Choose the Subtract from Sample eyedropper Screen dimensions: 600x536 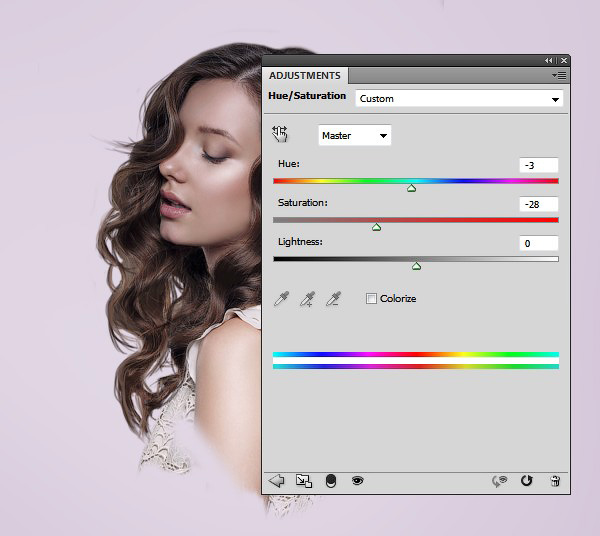[x=333, y=299]
